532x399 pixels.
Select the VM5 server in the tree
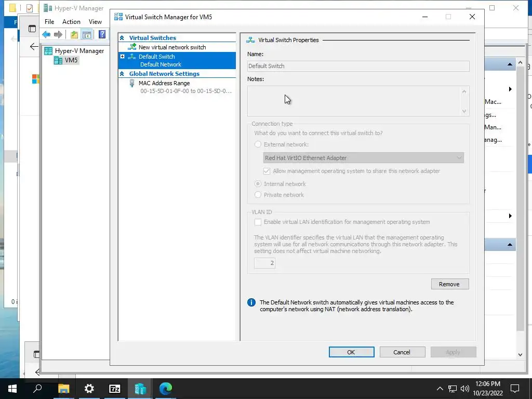point(67,60)
